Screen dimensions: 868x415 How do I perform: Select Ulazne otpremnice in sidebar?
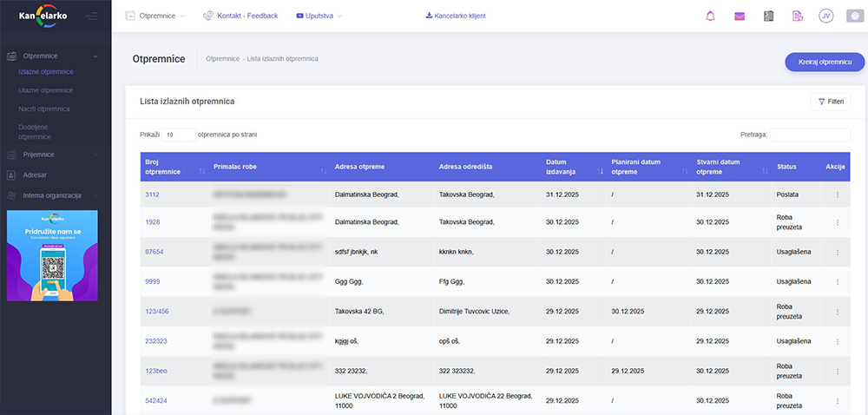point(45,90)
